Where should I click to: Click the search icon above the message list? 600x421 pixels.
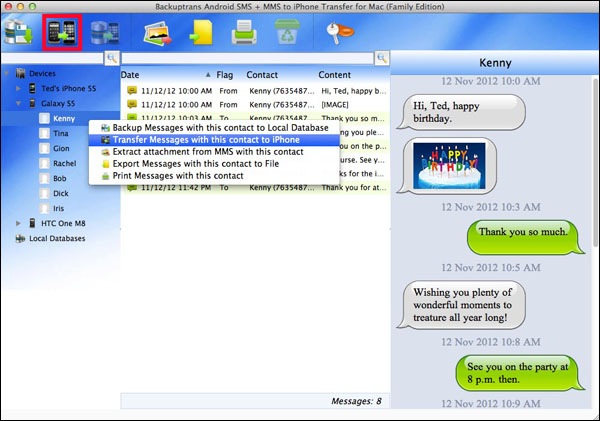coord(382,58)
